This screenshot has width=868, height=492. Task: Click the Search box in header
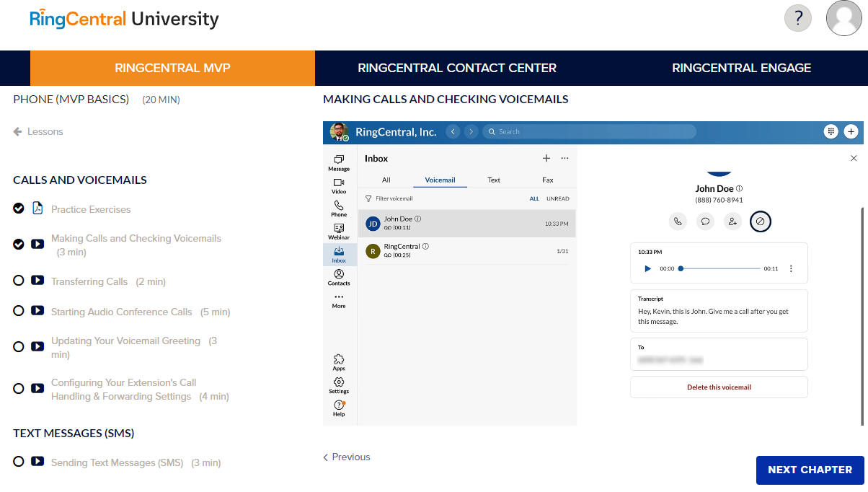tap(589, 131)
